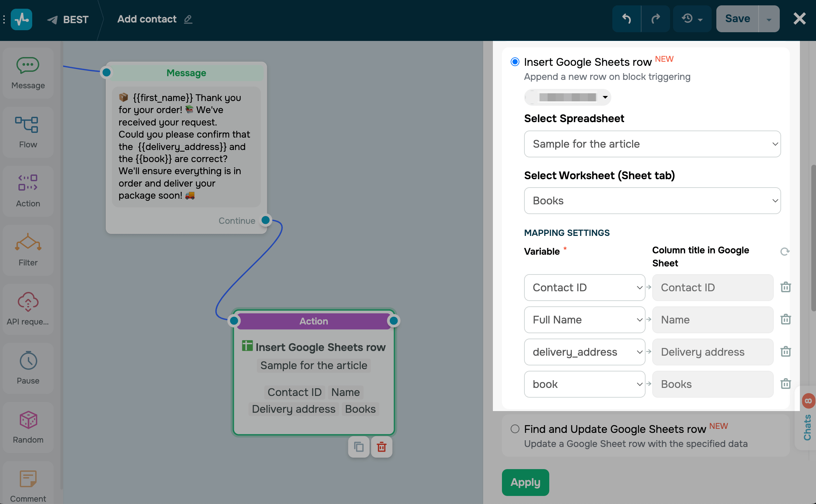Viewport: 816px width, 504px height.
Task: Duplicate the Action block with copy icon
Action: pos(359,447)
